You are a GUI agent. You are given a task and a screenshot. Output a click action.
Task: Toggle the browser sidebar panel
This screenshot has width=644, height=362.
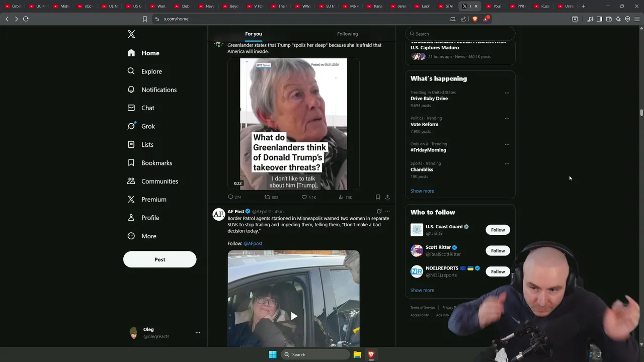(599, 19)
